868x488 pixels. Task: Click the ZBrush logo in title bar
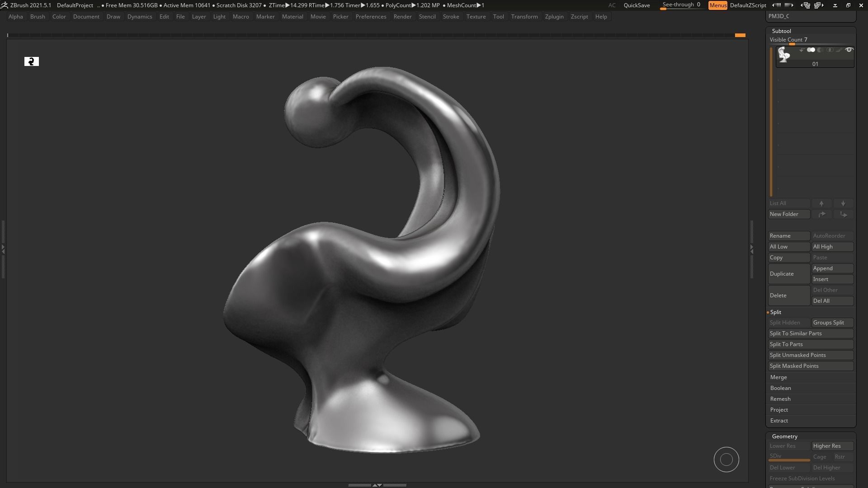[x=5, y=5]
